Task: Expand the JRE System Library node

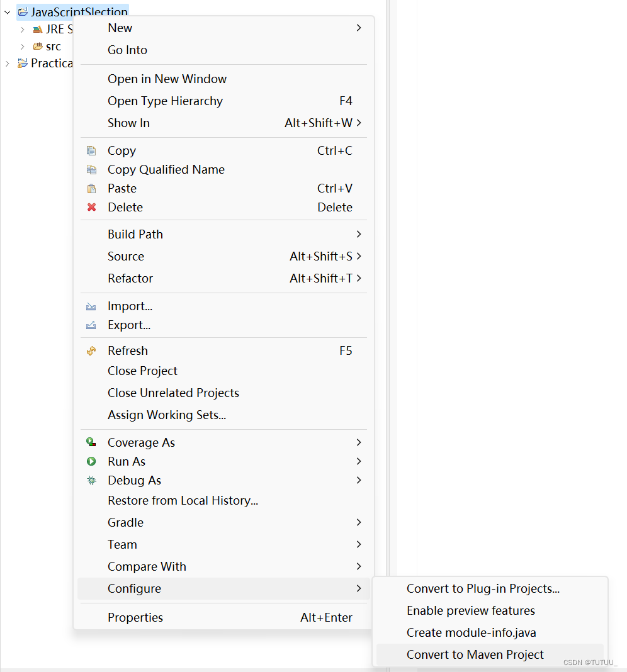Action: coord(23,30)
